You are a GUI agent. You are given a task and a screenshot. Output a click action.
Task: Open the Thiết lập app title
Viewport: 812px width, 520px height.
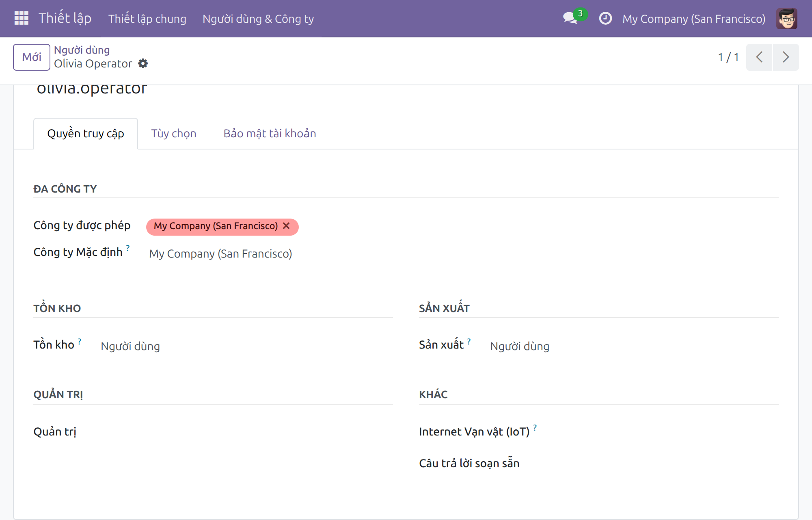(x=65, y=18)
